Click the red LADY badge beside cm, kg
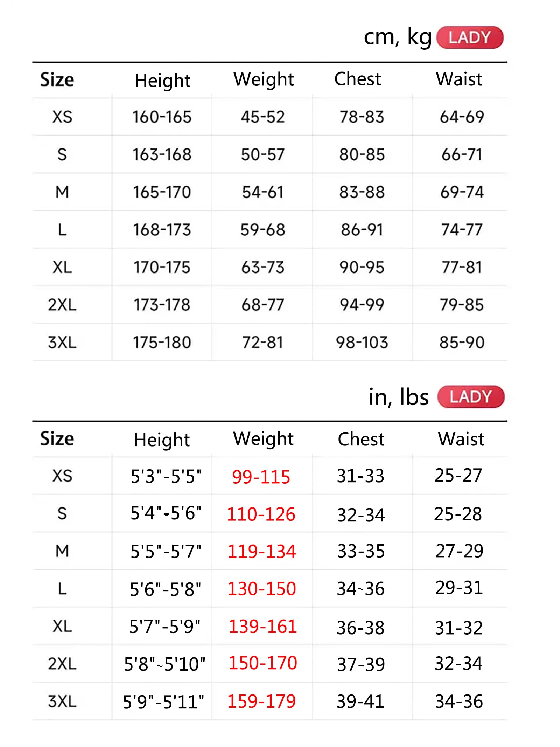Image resolution: width=560 pixels, height=747 pixels. pos(469,37)
